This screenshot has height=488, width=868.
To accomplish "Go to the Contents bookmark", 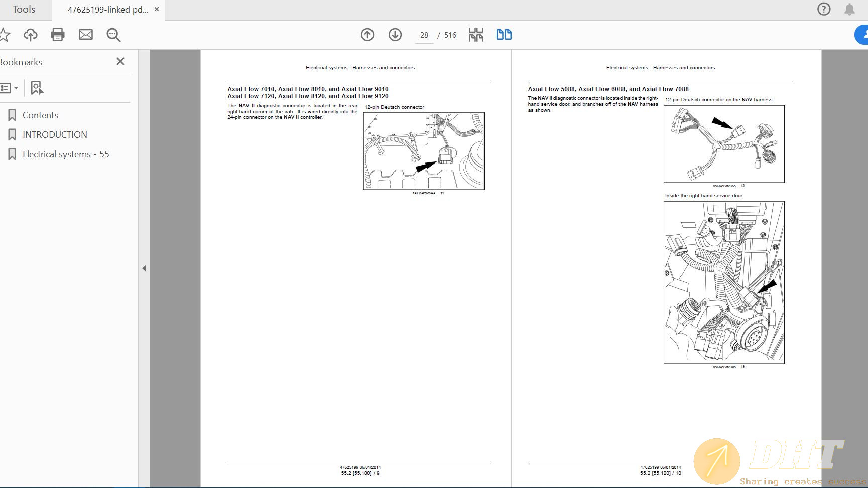I will click(40, 115).
